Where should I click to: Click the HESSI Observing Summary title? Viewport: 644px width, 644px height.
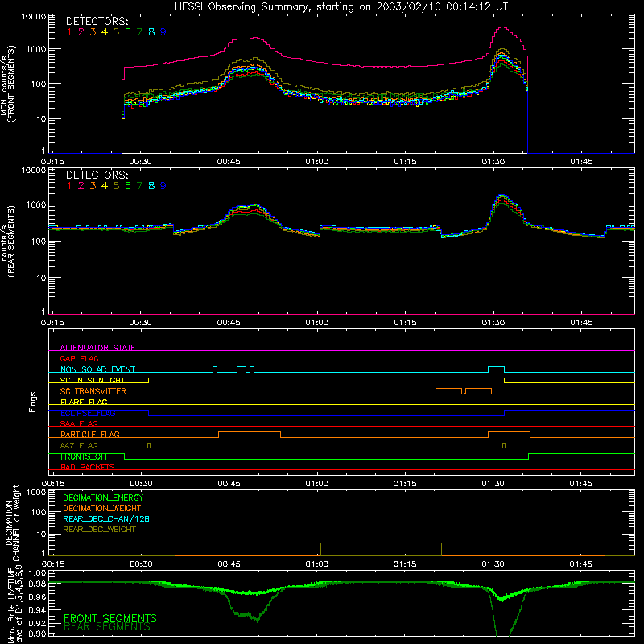coord(341,6)
